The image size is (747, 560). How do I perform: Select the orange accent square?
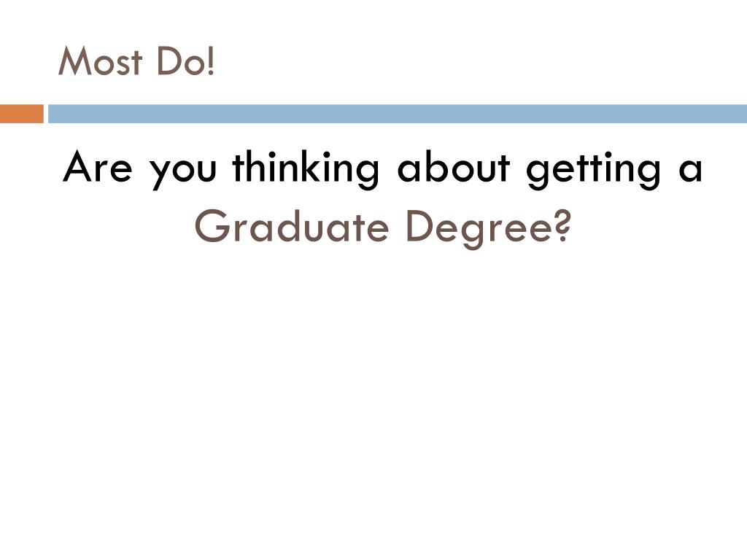tap(21, 114)
